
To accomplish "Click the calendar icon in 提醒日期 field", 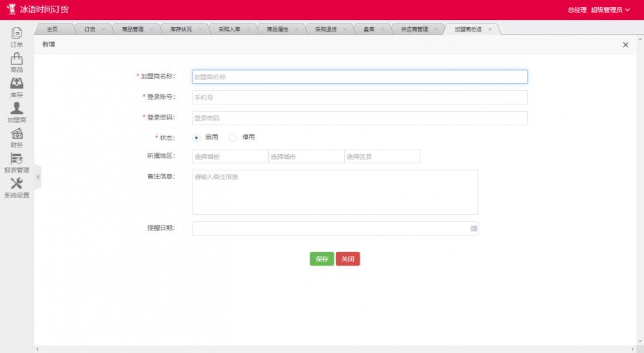I will [x=473, y=228].
